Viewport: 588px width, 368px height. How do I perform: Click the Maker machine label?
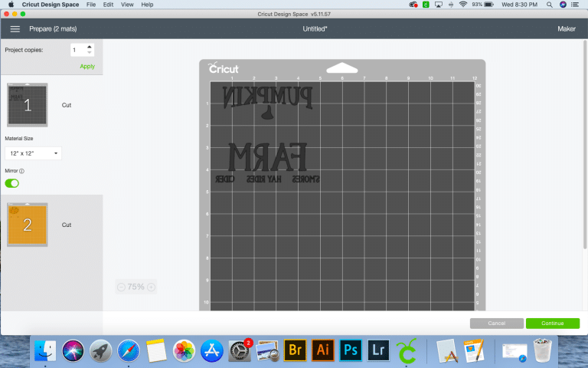point(567,29)
